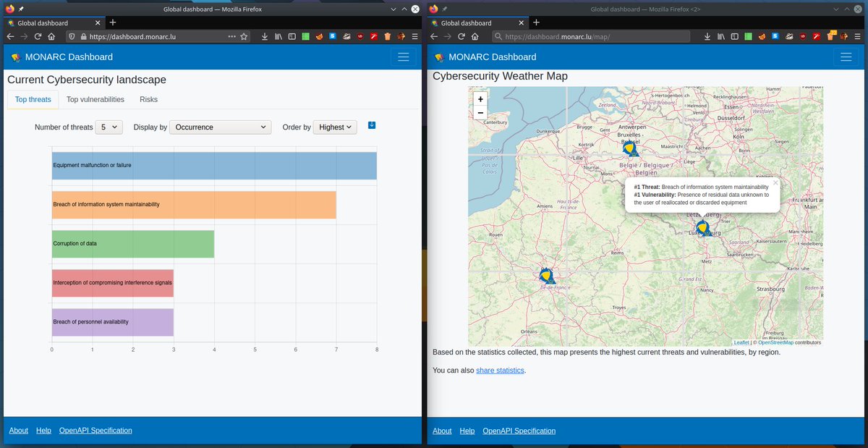The image size is (868, 448).
Task: Switch to the Top vulnerabilities tab
Action: click(x=95, y=100)
